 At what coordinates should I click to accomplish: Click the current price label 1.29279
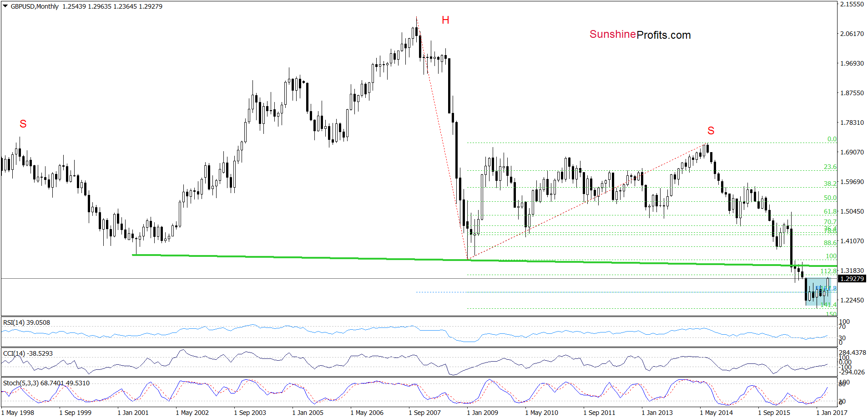(x=852, y=279)
